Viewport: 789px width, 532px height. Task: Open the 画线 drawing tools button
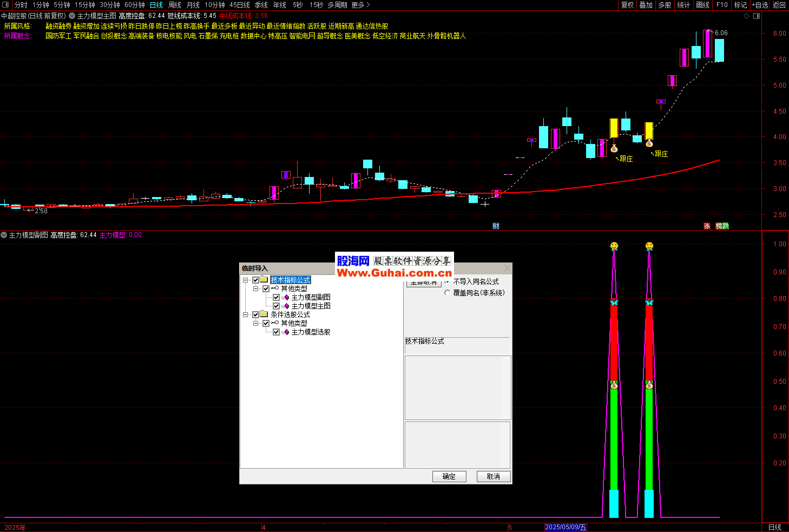(x=702, y=5)
